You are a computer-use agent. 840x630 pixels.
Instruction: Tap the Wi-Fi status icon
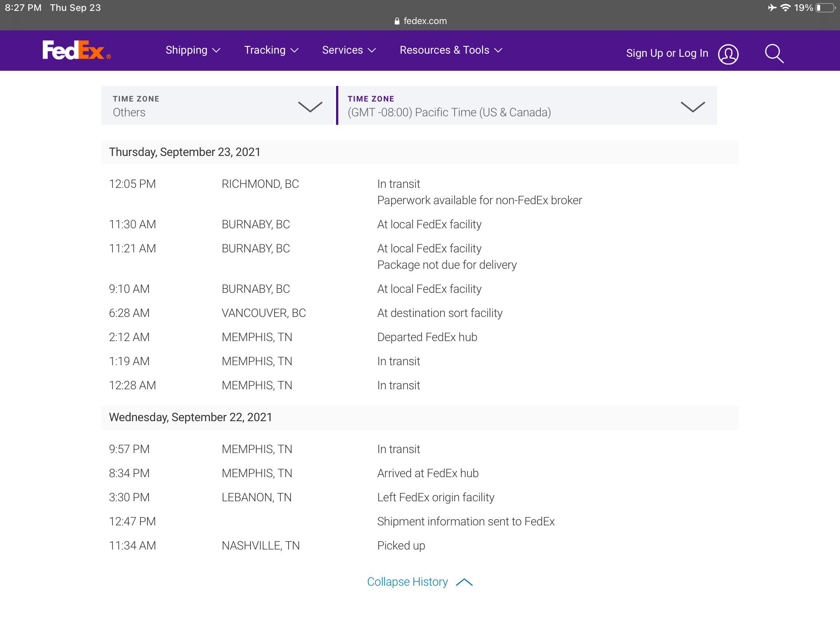[x=786, y=8]
